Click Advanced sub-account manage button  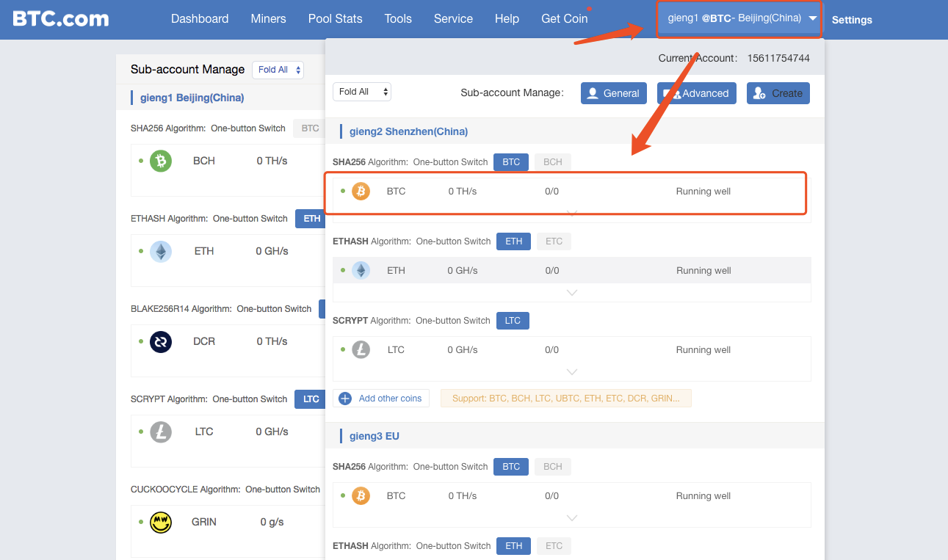point(697,93)
